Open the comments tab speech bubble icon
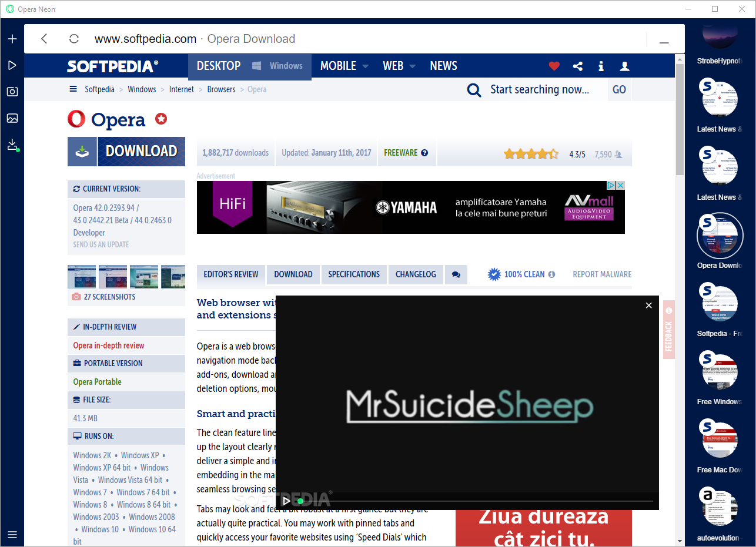Image resolution: width=756 pixels, height=547 pixels. point(456,274)
